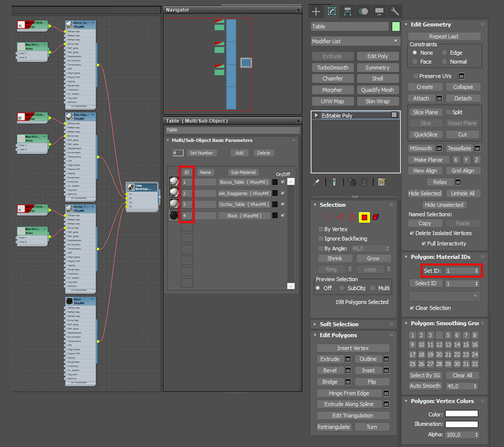Collapse Polygon: Material IDs rollout
The image size is (504, 447).
pos(406,257)
